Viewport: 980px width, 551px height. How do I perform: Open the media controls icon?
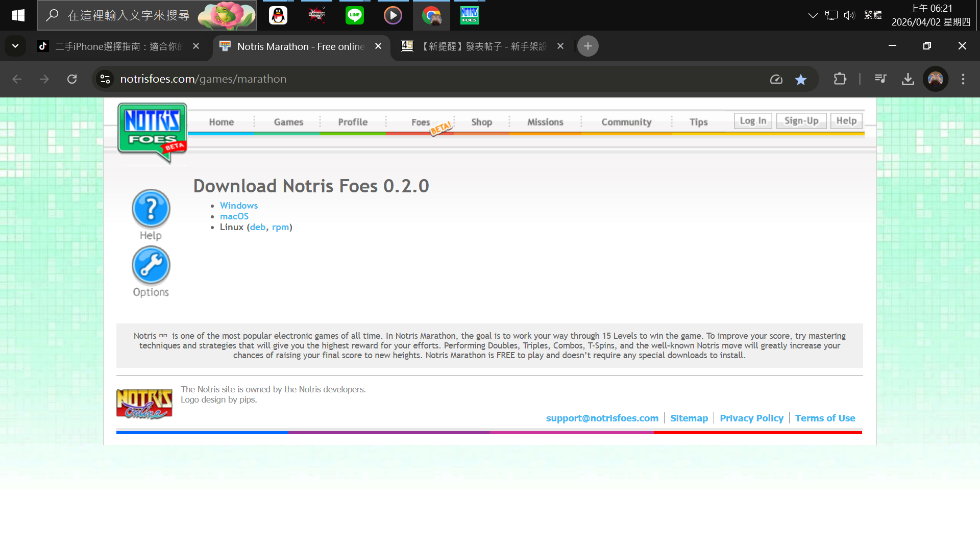(880, 79)
